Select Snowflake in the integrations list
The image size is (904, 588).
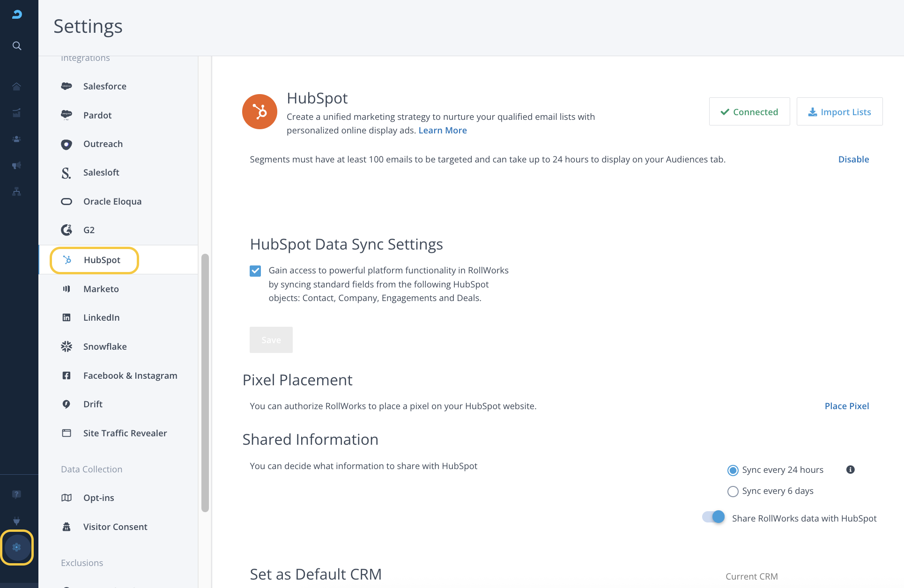coord(105,346)
